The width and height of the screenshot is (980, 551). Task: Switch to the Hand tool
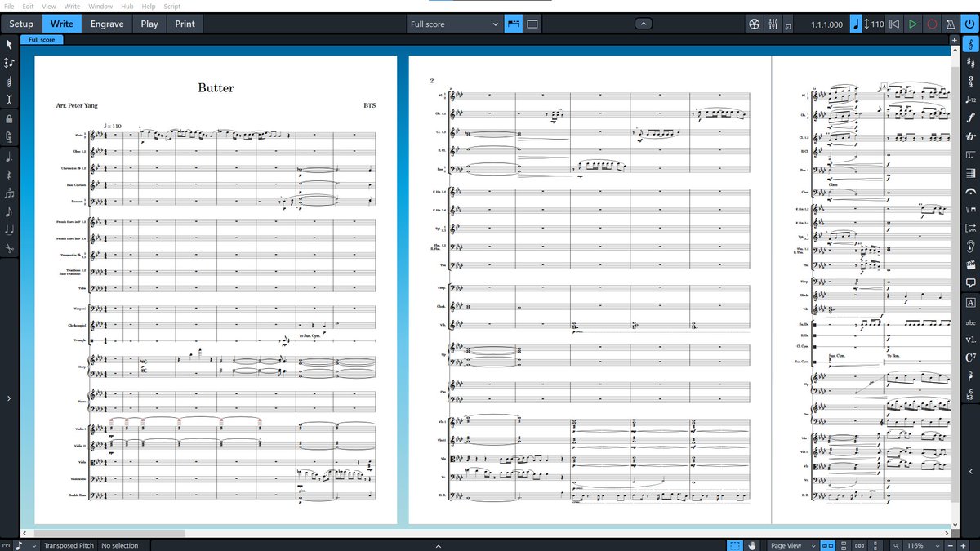click(753, 545)
